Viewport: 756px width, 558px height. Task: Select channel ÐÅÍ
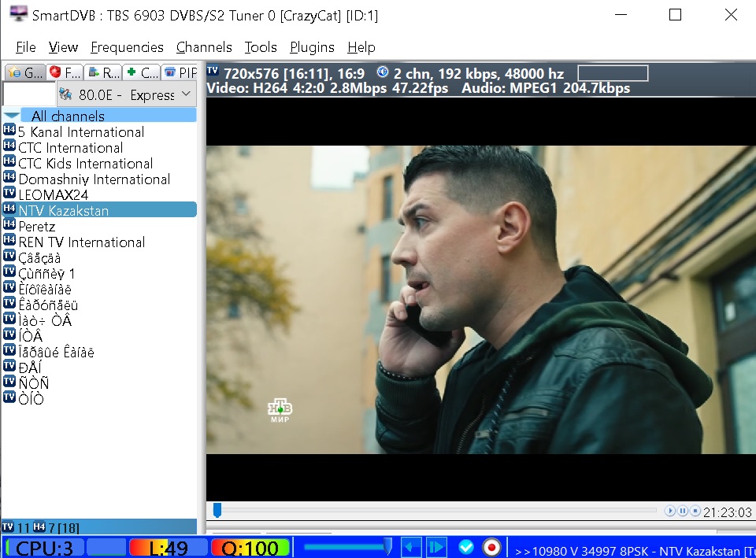point(30,368)
